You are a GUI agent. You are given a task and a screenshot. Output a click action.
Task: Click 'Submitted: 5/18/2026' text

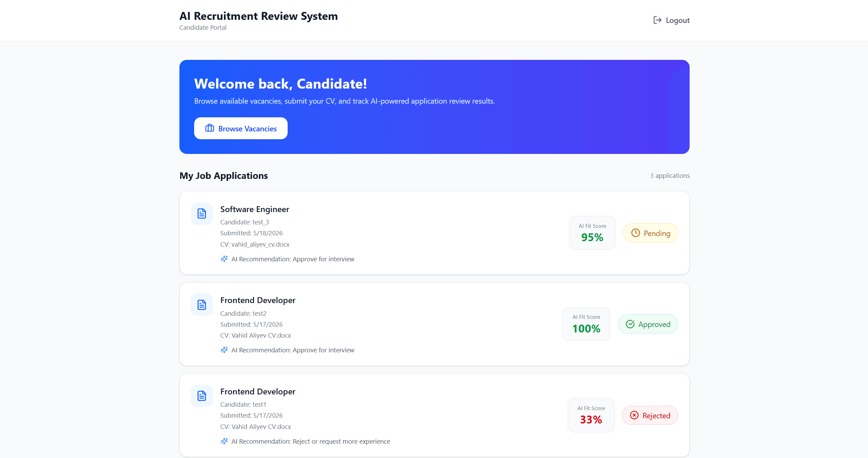[x=251, y=233]
